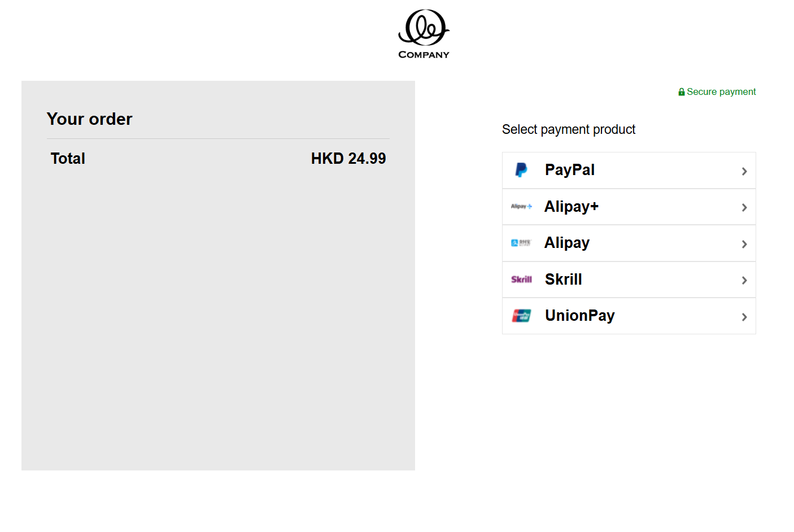Open Skrill row chevron arrow
The image size is (794, 532).
(x=744, y=281)
